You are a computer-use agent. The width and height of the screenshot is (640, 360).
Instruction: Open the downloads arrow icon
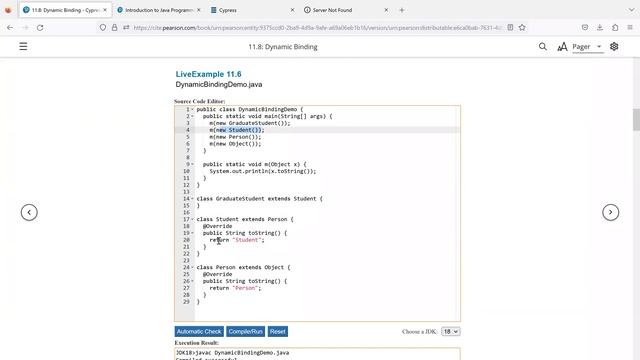600,27
